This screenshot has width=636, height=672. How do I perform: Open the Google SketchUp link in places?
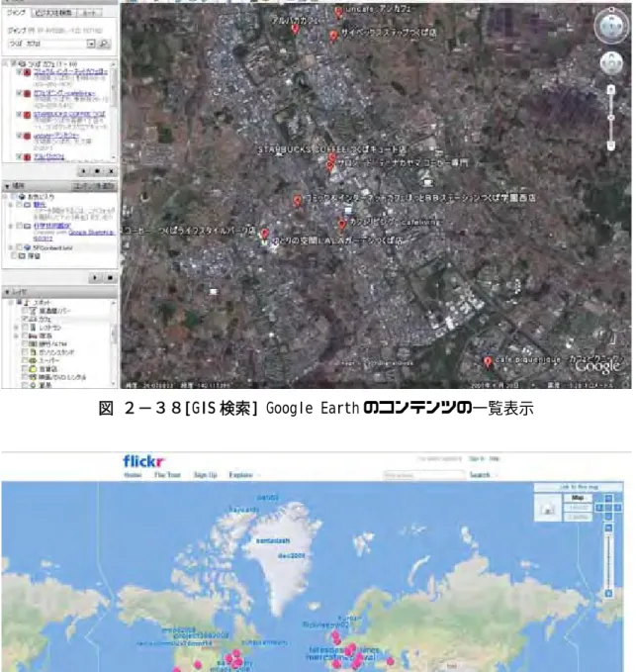pyautogui.click(x=92, y=233)
